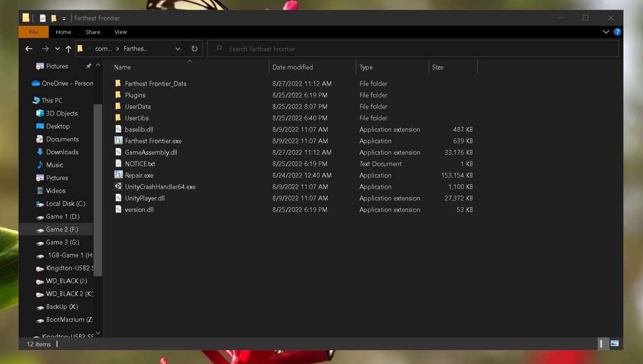Click the navigation pane scrollbar thumb

point(98,190)
